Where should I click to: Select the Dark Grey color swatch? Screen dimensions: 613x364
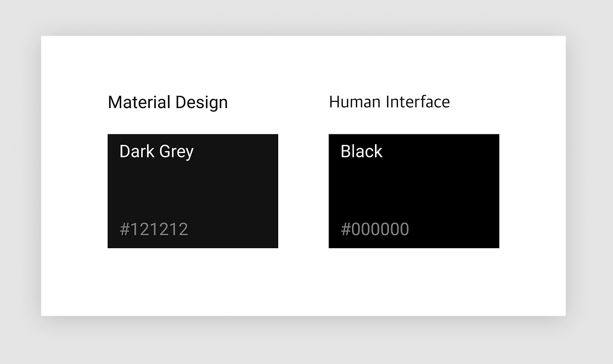tap(193, 191)
